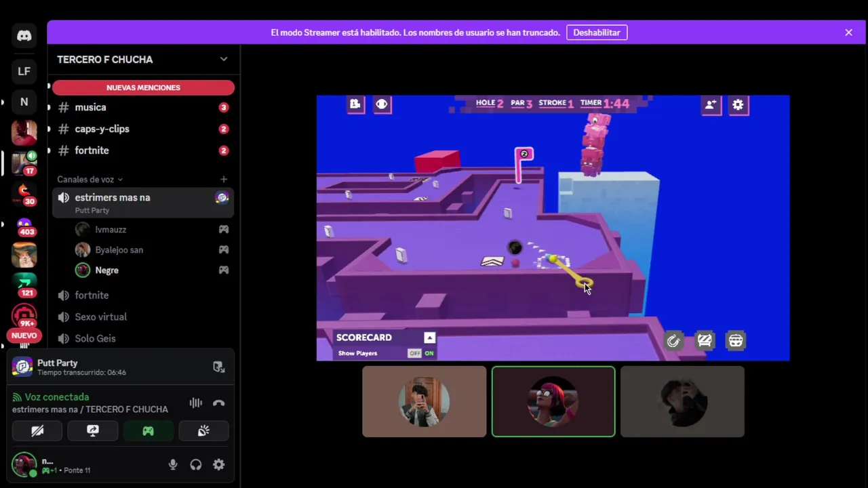Viewport: 868px width, 488px height.
Task: Toggle spectator eye view in game
Action: point(382,104)
